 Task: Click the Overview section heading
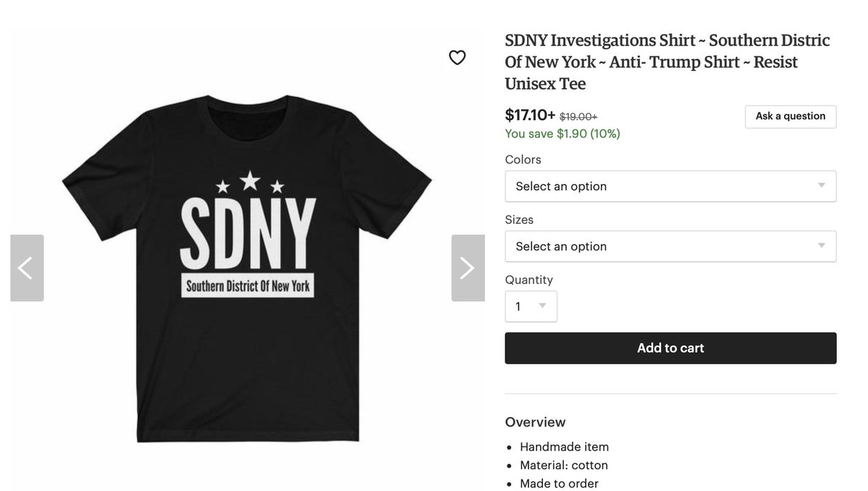(535, 421)
